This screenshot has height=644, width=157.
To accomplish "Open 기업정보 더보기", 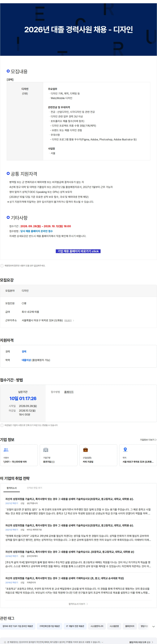I will (x=148, y=439).
